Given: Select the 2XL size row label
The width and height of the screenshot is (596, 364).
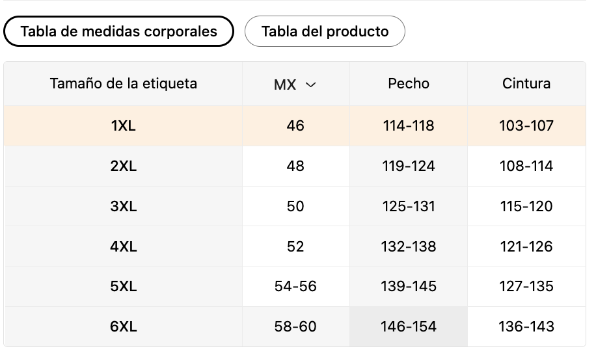Looking at the screenshot, I should pos(123,166).
